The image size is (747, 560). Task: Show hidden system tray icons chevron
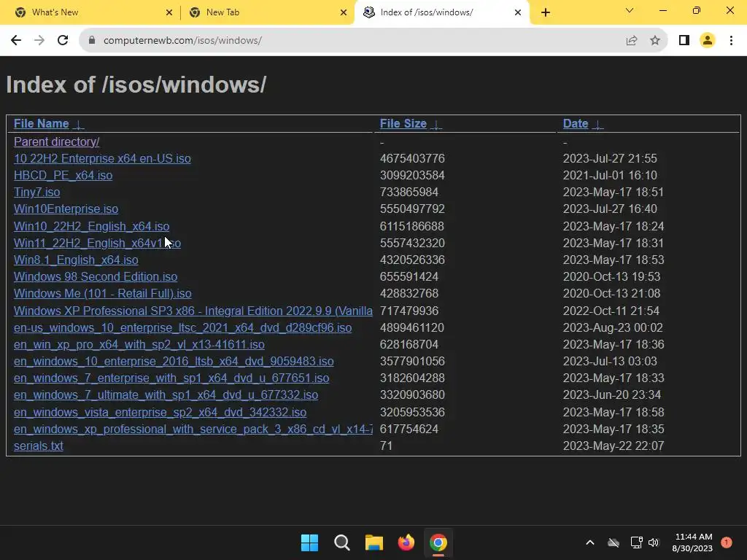tap(589, 542)
